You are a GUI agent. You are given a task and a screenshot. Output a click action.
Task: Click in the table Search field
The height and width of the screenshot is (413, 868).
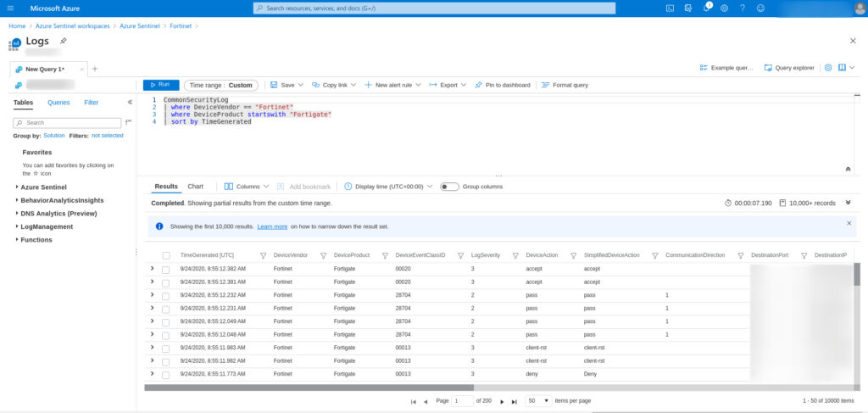67,123
